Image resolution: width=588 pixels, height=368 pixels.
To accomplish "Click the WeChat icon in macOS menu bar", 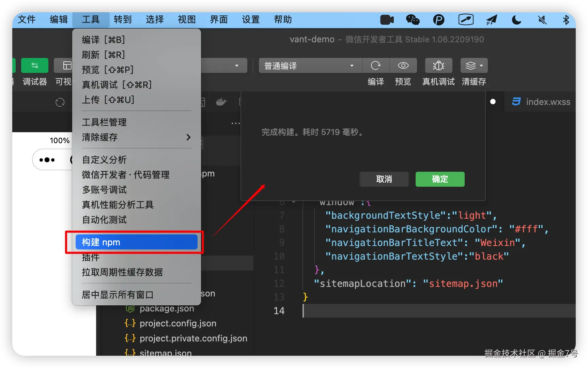I will tap(413, 20).
